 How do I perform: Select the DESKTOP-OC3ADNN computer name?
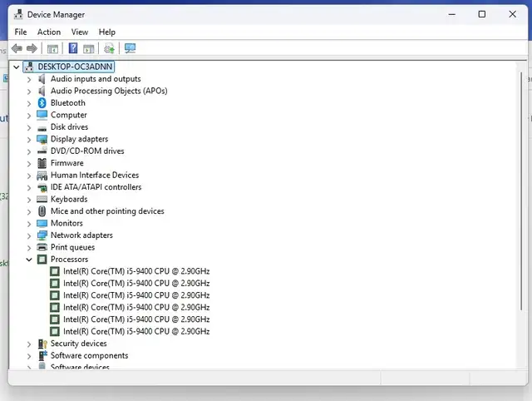pyautogui.click(x=75, y=67)
